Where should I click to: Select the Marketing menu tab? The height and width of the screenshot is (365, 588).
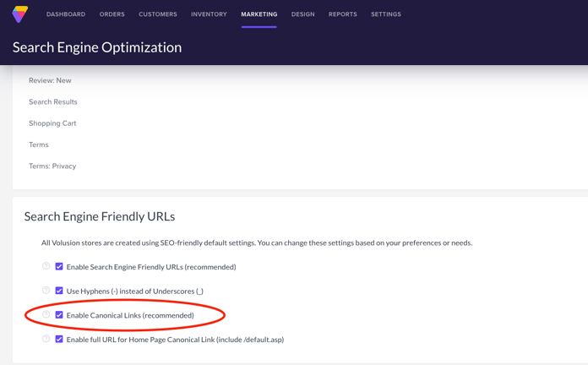(x=259, y=14)
